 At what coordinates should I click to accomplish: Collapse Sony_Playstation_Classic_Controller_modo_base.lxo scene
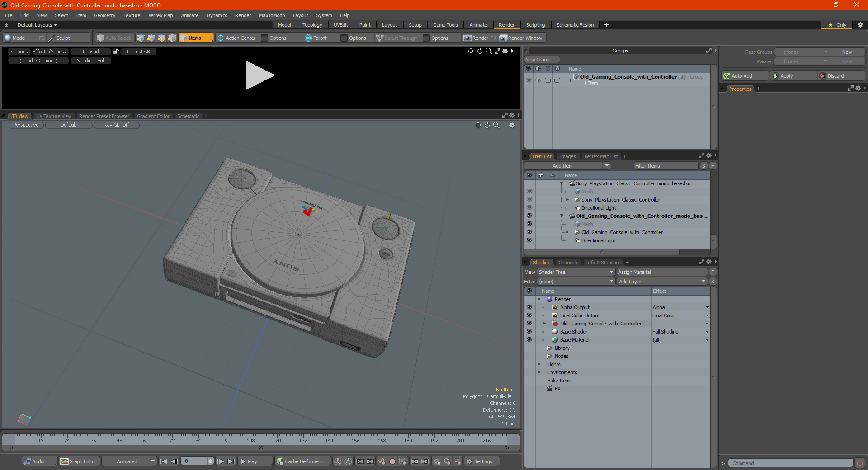[562, 183]
